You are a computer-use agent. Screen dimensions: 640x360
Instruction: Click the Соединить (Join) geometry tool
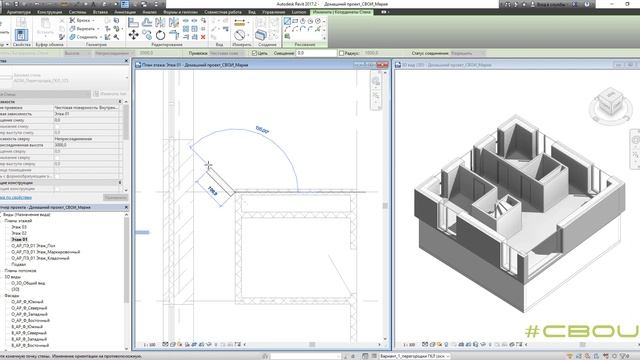click(83, 37)
